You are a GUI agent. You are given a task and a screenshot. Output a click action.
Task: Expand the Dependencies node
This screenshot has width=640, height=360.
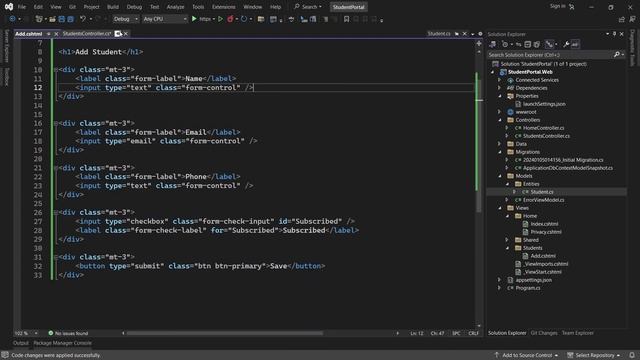pos(499,88)
